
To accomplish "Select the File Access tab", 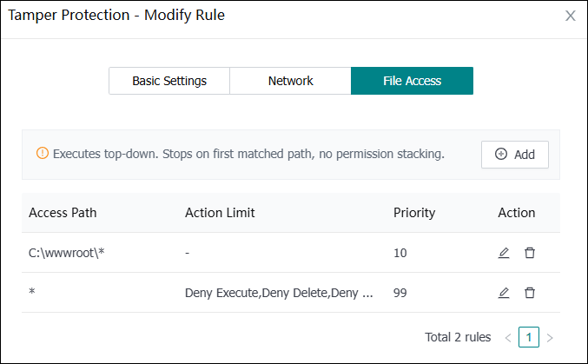I will coord(412,81).
